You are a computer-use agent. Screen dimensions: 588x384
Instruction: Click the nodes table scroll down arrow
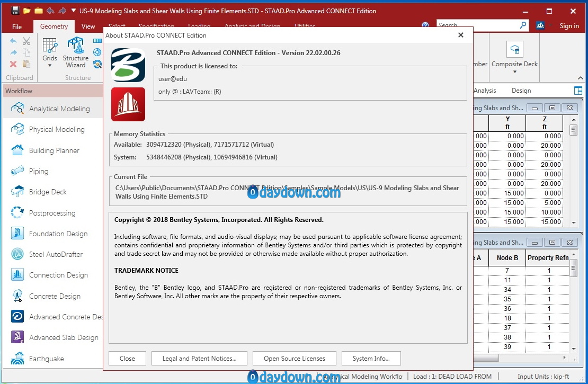pos(573,223)
